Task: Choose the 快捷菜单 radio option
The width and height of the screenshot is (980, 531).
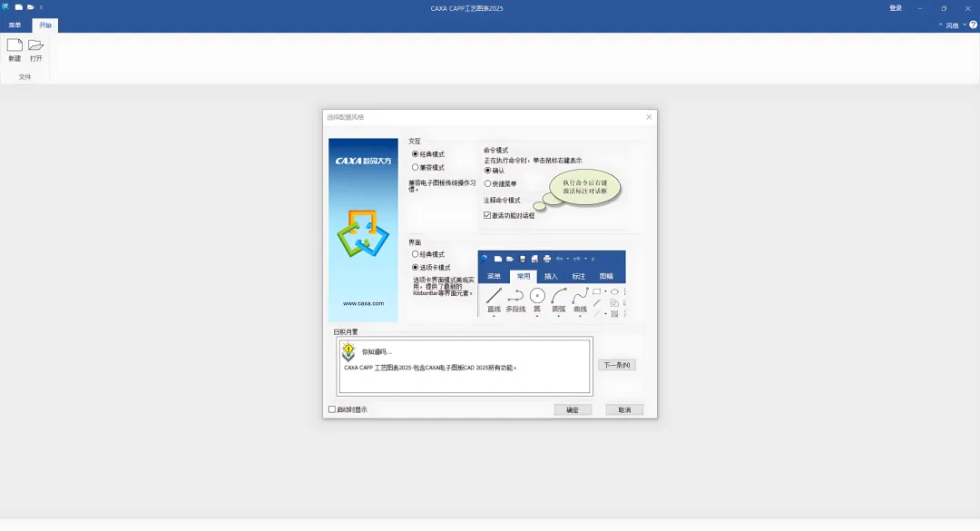Action: point(501,184)
